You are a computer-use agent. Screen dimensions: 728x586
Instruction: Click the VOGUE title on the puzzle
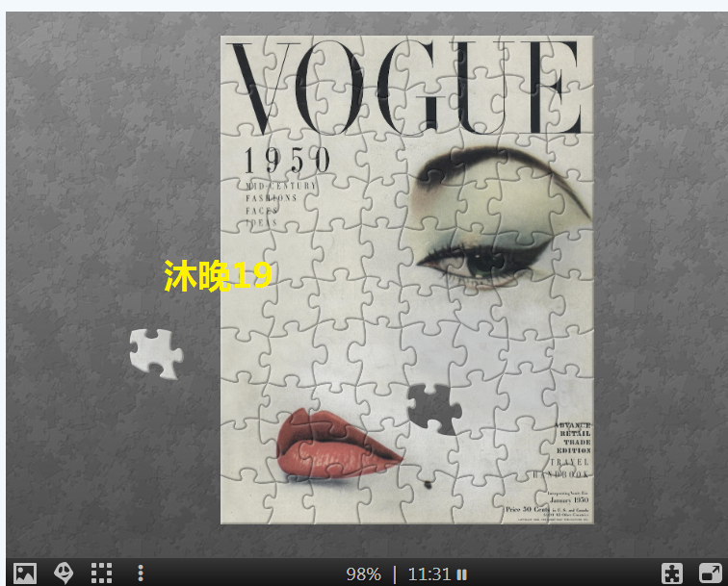click(406, 89)
